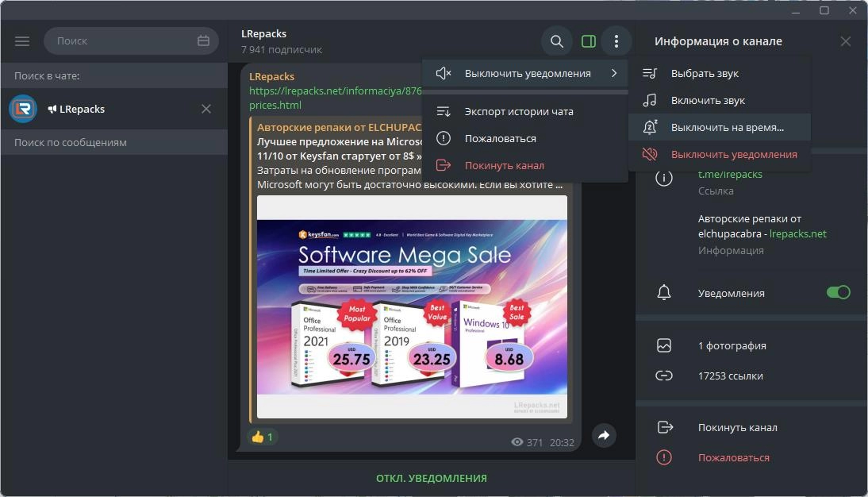Open search in the LRepacks chat
Screen dimensions: 868x497
(x=557, y=41)
